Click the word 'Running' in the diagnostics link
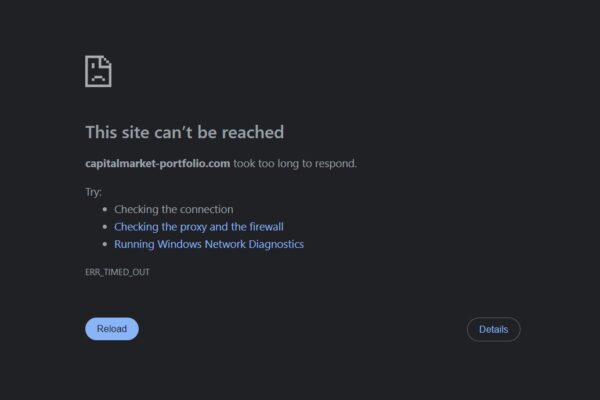600x400 pixels. click(x=134, y=244)
